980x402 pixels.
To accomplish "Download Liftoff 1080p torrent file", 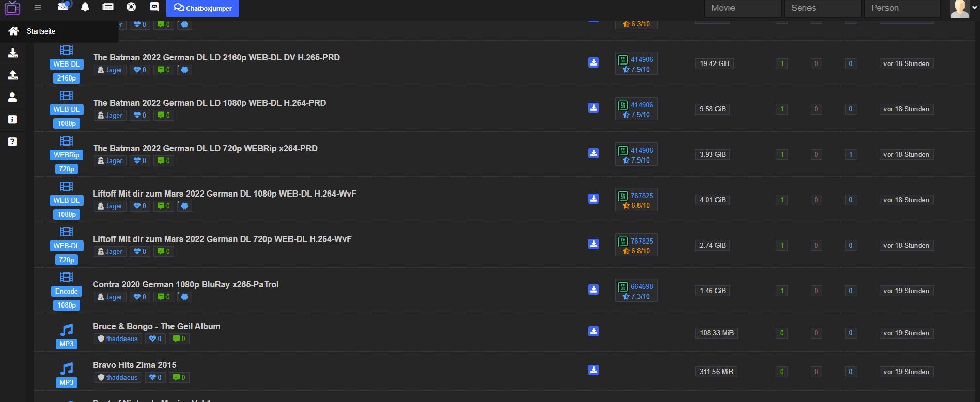I will [594, 199].
